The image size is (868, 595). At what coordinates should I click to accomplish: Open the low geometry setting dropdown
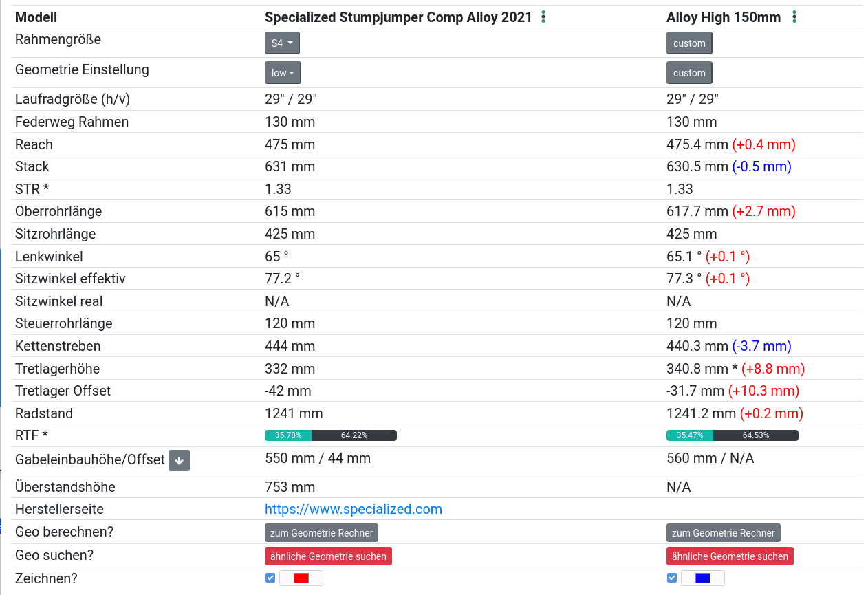pyautogui.click(x=283, y=73)
